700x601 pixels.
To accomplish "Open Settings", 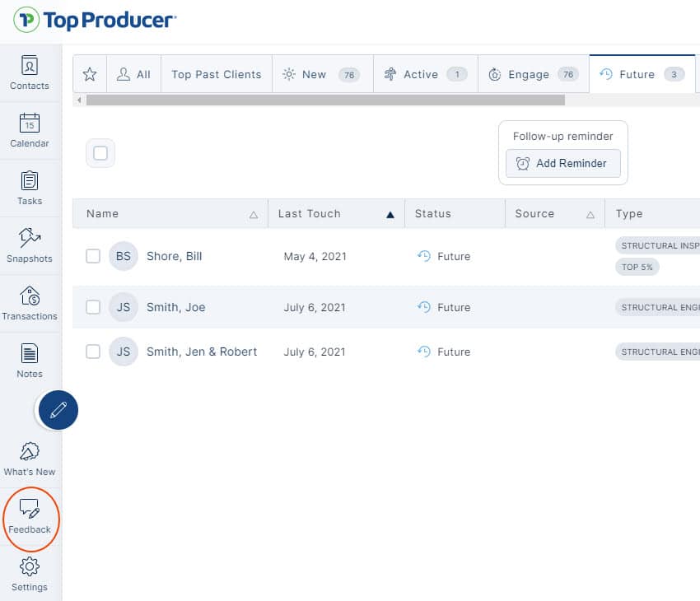I will tap(29, 574).
